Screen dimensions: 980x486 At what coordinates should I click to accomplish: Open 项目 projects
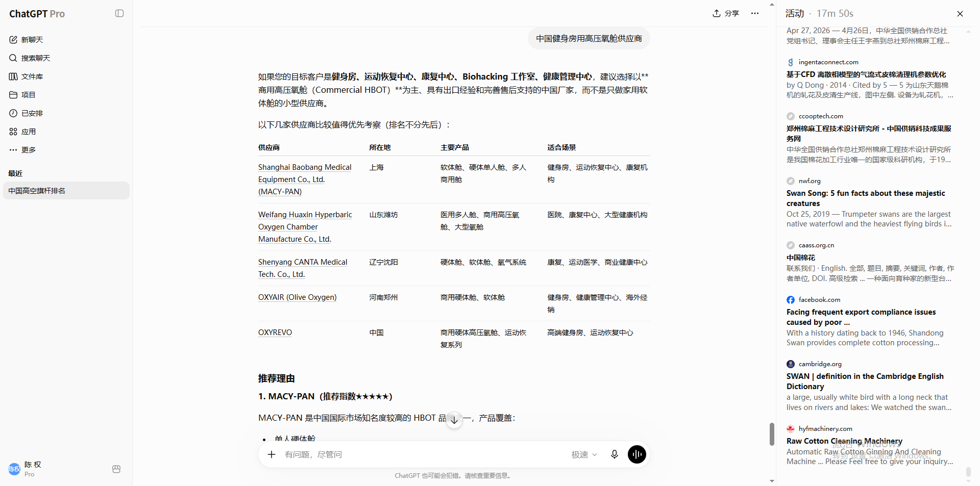click(66, 95)
